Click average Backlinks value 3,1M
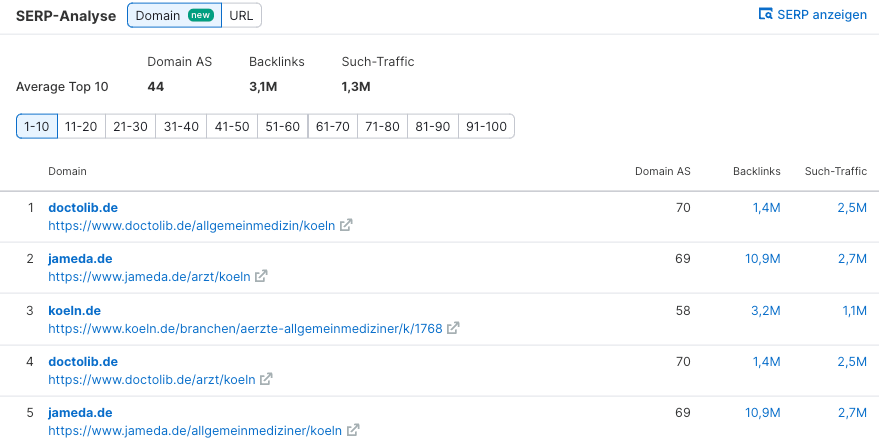The height and width of the screenshot is (441, 879). [x=263, y=87]
